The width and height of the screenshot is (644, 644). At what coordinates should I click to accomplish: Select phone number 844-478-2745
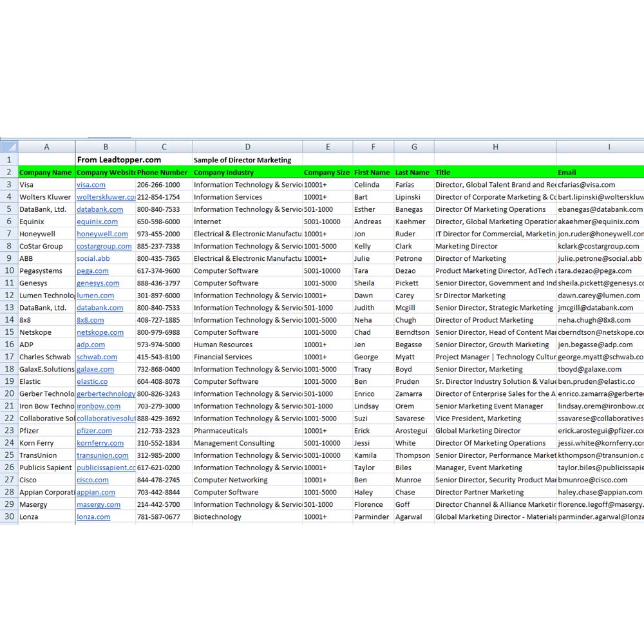pos(164,480)
